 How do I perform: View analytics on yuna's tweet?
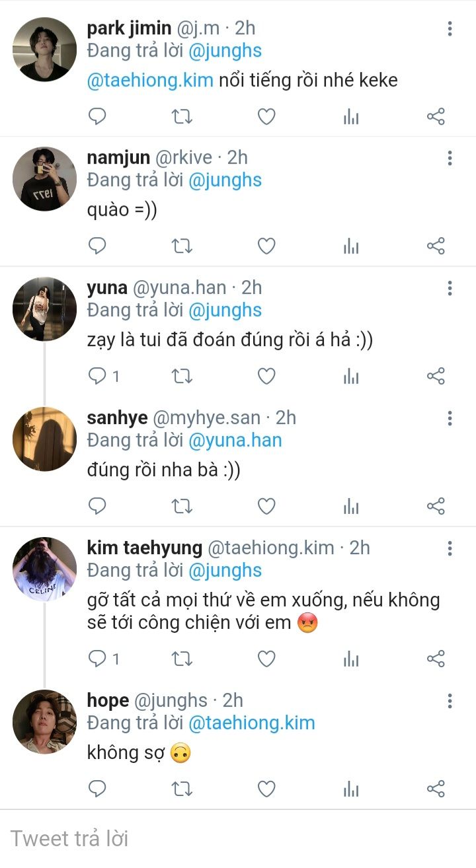pyautogui.click(x=351, y=377)
